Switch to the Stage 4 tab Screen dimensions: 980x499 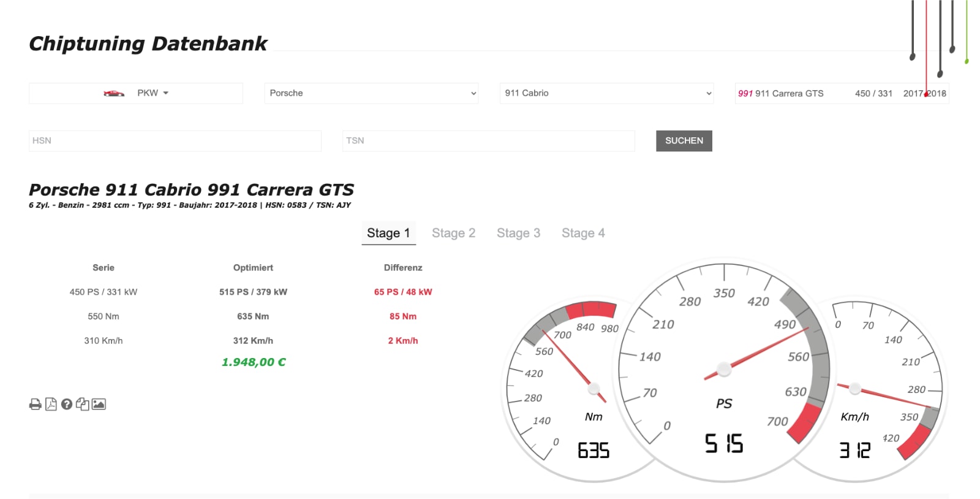583,233
